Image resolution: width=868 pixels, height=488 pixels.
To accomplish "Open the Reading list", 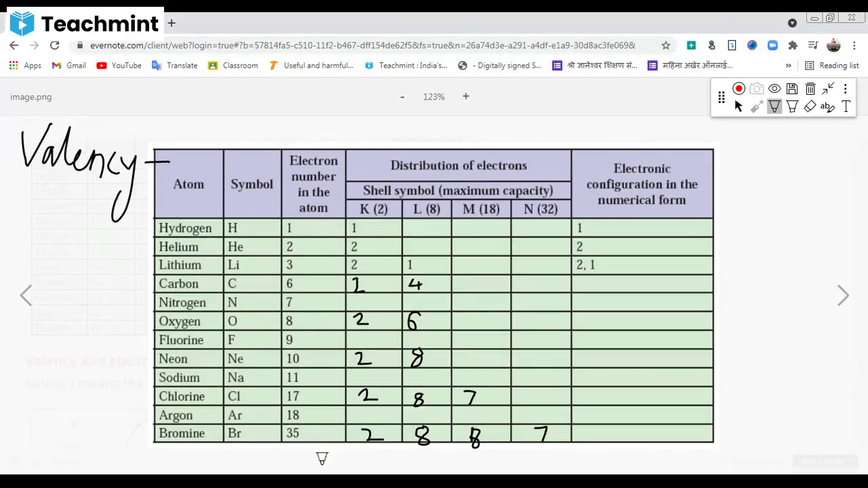I will click(840, 65).
